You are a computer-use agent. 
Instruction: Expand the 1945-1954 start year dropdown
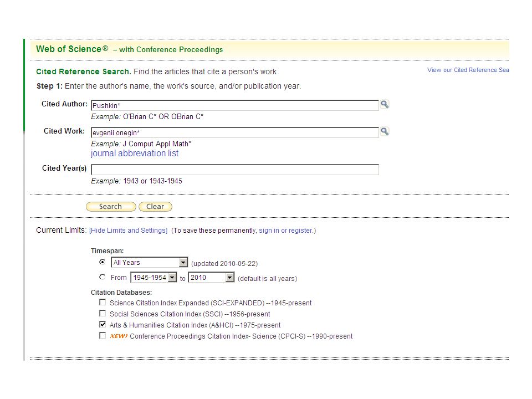(154, 278)
